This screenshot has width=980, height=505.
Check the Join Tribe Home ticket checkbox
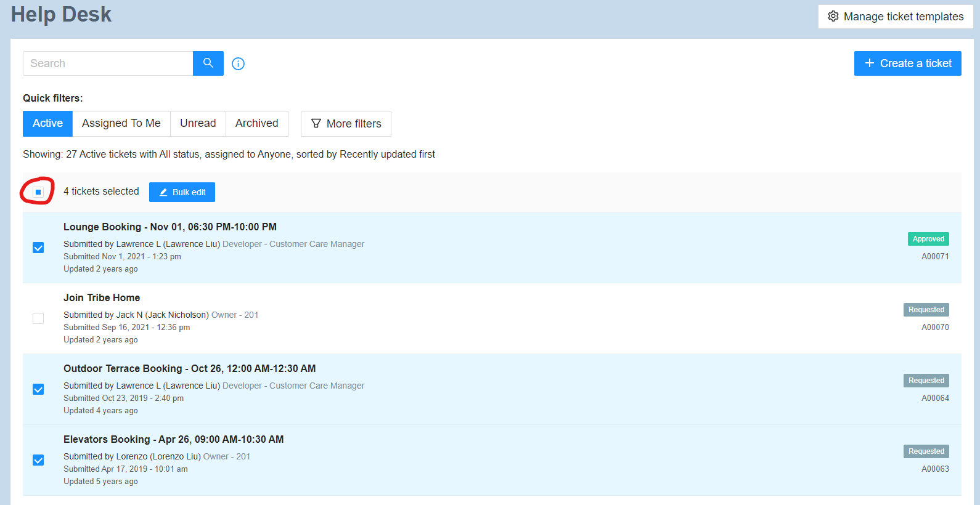pos(38,318)
